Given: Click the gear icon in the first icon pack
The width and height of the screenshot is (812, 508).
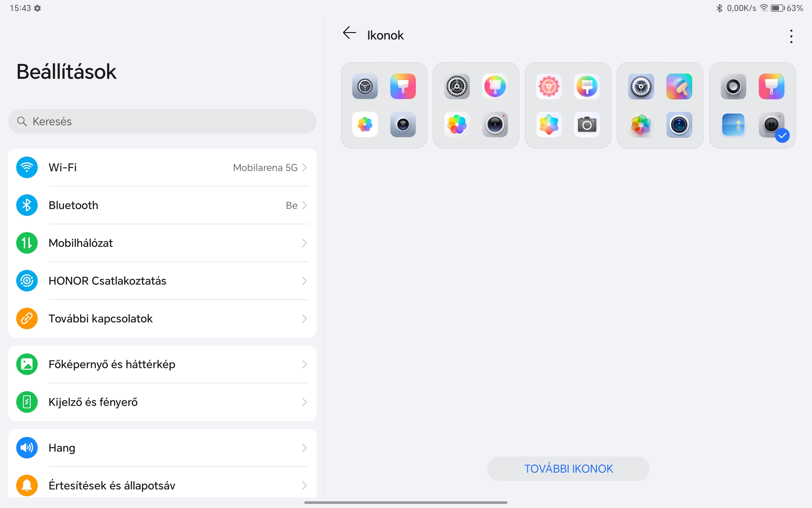Looking at the screenshot, I should click(x=365, y=86).
